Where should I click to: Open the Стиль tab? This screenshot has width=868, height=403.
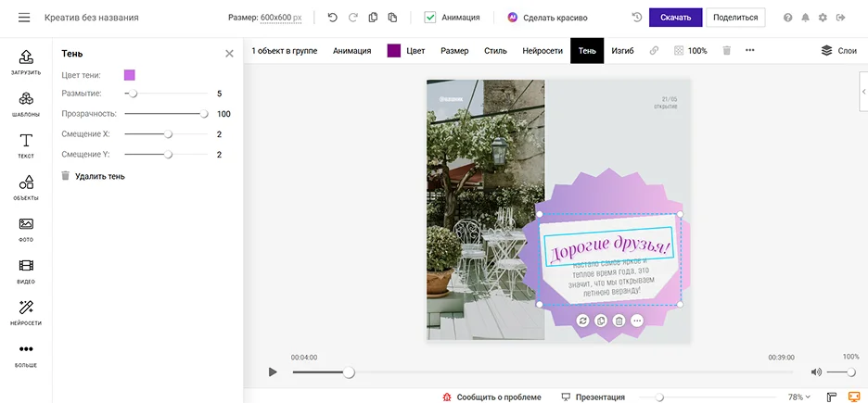(x=495, y=51)
